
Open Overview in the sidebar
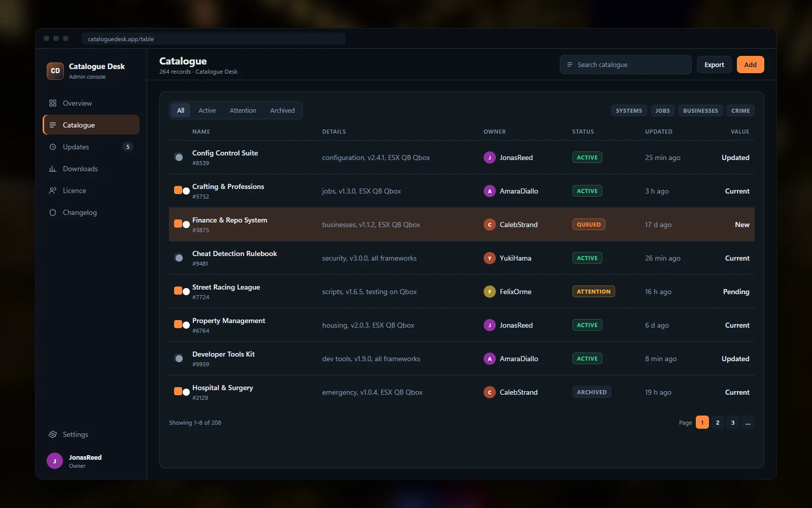91,103
